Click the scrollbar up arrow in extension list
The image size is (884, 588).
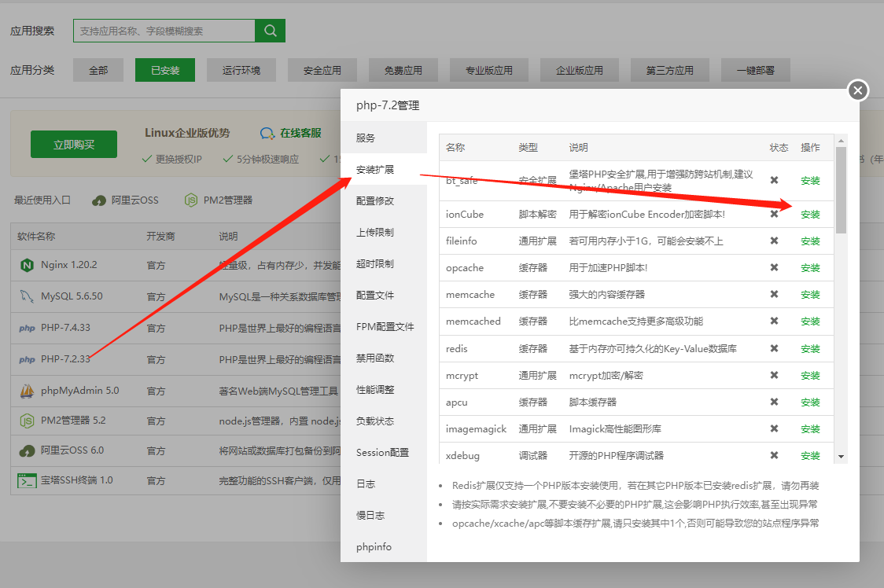click(841, 141)
